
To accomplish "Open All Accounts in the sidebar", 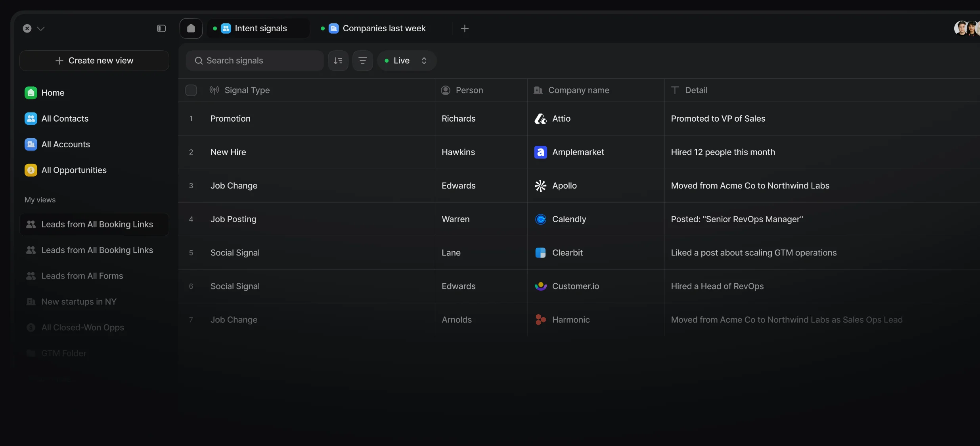I will pyautogui.click(x=94, y=144).
